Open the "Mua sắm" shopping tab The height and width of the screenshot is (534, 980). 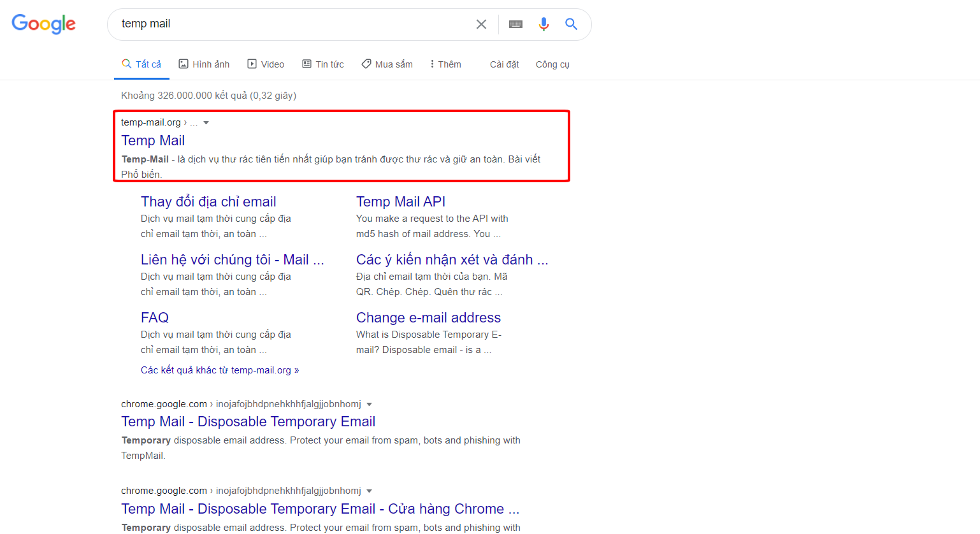click(387, 64)
